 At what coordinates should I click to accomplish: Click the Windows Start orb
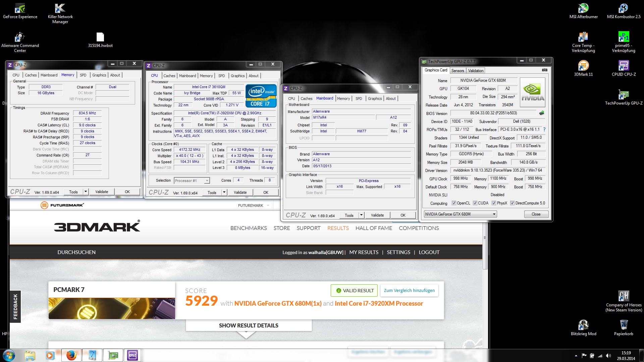click(9, 355)
